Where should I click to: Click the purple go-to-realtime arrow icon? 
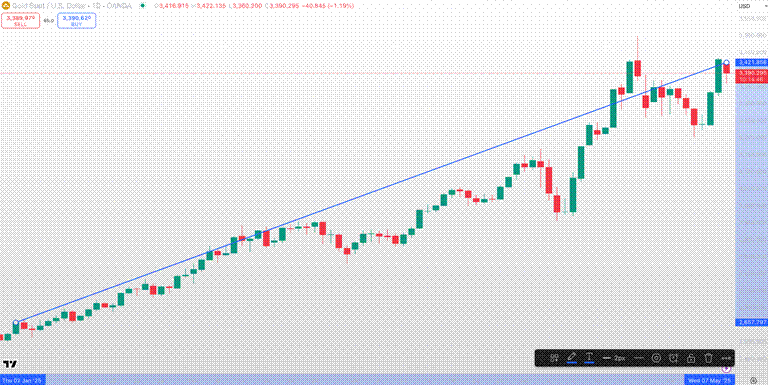(x=726, y=368)
